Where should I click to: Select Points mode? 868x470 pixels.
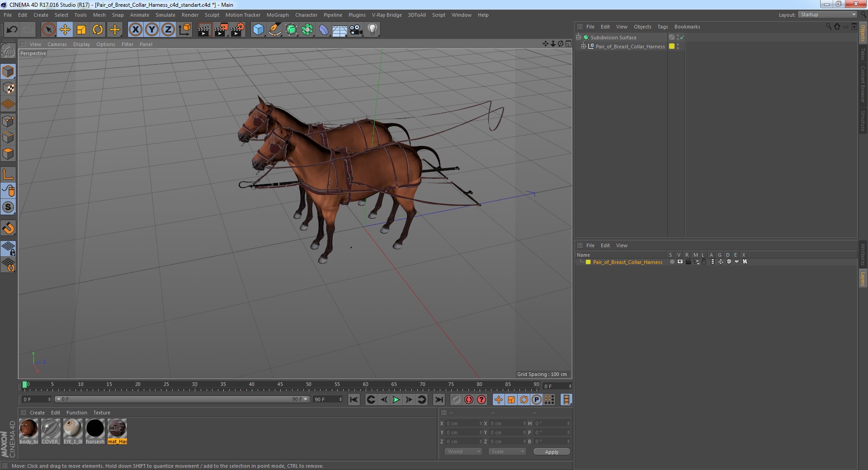pyautogui.click(x=8, y=121)
